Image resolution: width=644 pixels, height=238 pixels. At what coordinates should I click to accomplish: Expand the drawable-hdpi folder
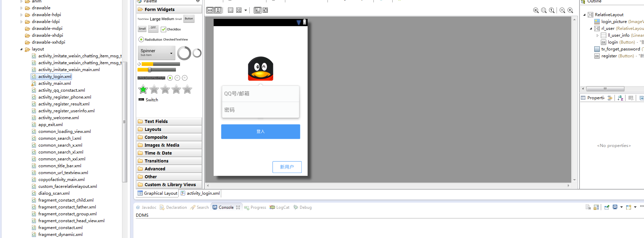pyautogui.click(x=21, y=15)
